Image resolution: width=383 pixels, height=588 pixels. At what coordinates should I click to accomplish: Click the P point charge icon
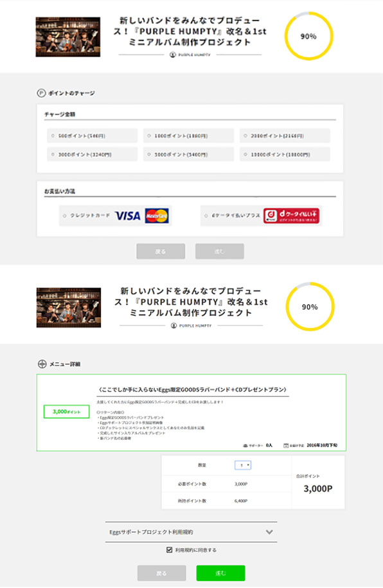click(41, 93)
